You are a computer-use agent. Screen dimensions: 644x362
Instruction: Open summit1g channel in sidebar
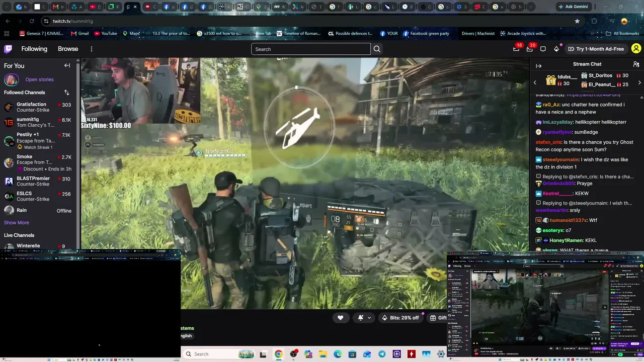38,123
